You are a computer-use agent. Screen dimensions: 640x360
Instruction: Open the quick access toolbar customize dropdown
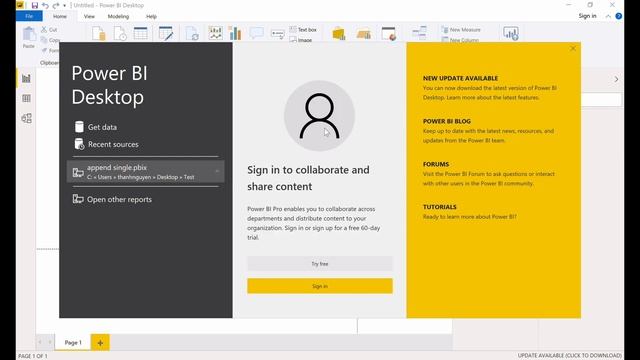point(64,6)
